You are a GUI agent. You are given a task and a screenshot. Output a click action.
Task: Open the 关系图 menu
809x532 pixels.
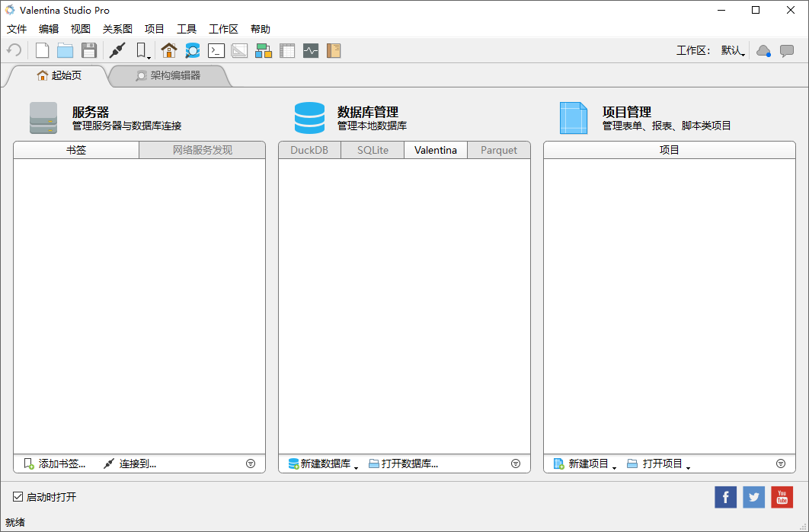point(117,29)
